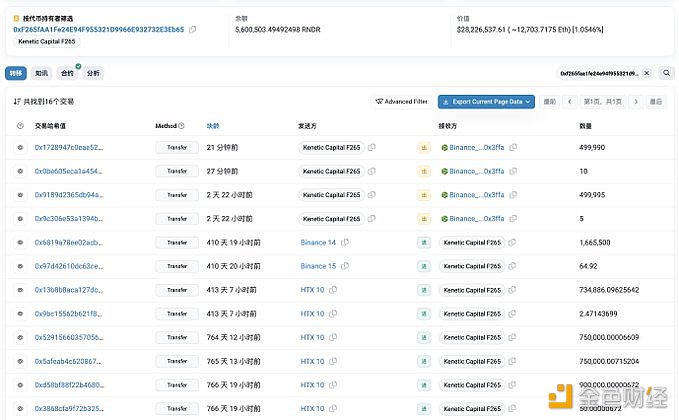679x420 pixels.
Task: Click the amount 734,886.09625642
Action: pyautogui.click(x=609, y=290)
